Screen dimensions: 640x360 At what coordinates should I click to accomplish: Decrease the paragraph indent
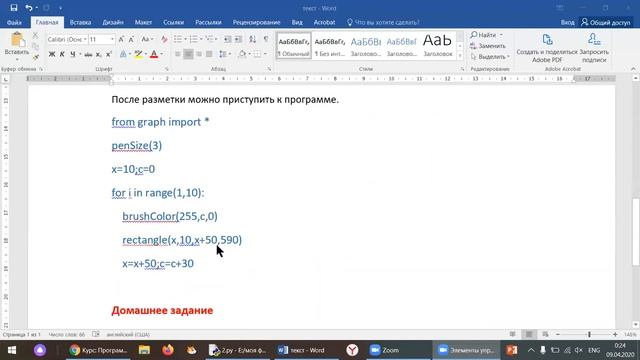(x=228, y=39)
